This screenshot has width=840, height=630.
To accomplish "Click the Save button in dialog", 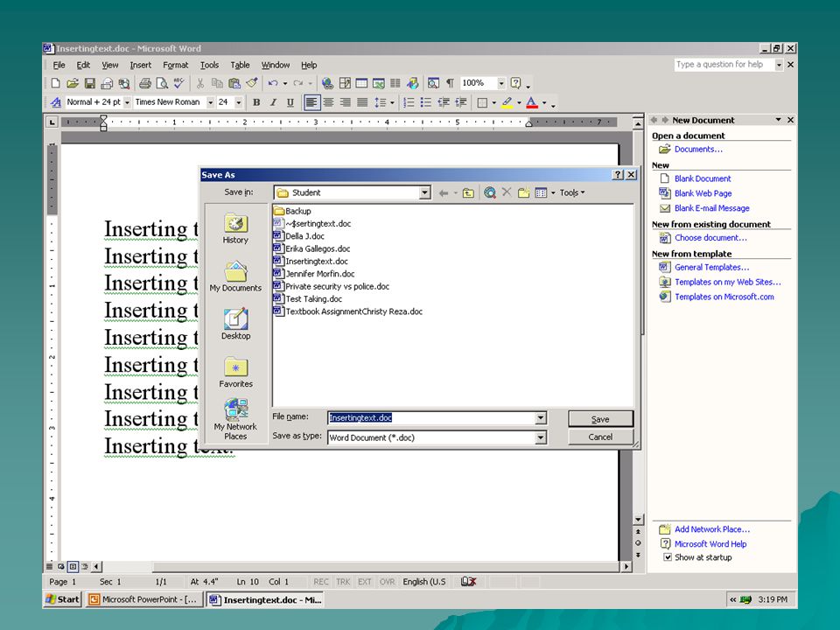I will click(x=600, y=419).
